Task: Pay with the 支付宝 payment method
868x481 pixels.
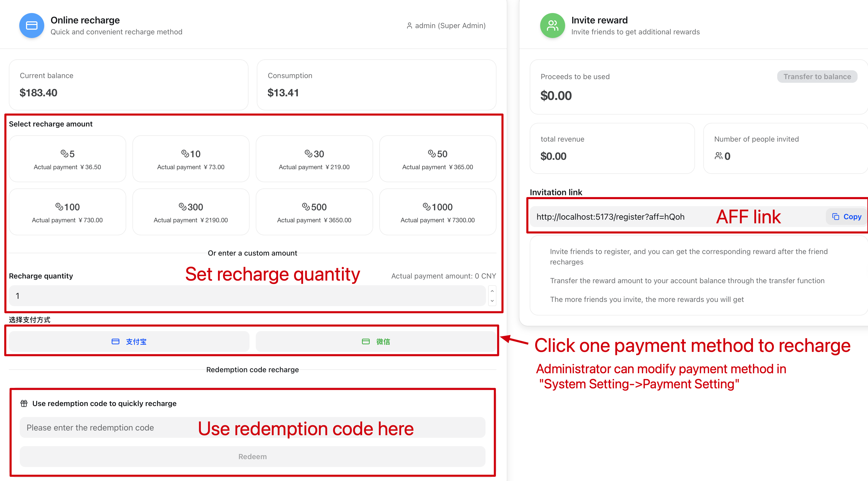Action: [x=129, y=342]
